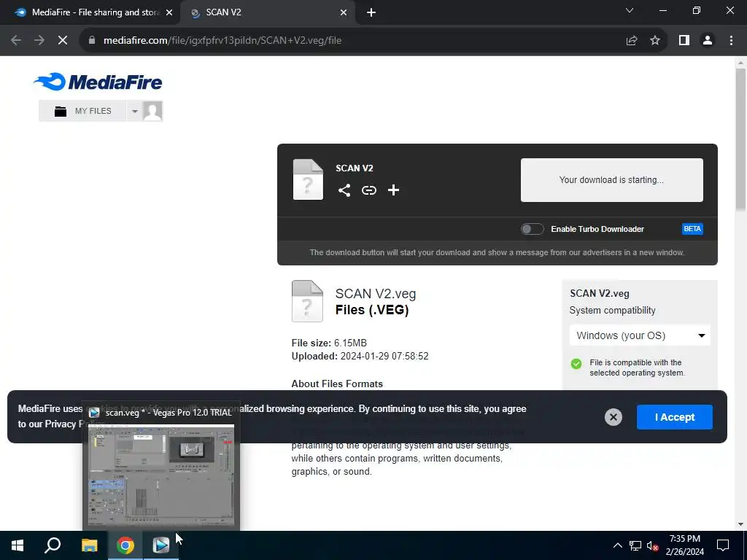Stop loading the page
747x560 pixels.
tap(63, 41)
